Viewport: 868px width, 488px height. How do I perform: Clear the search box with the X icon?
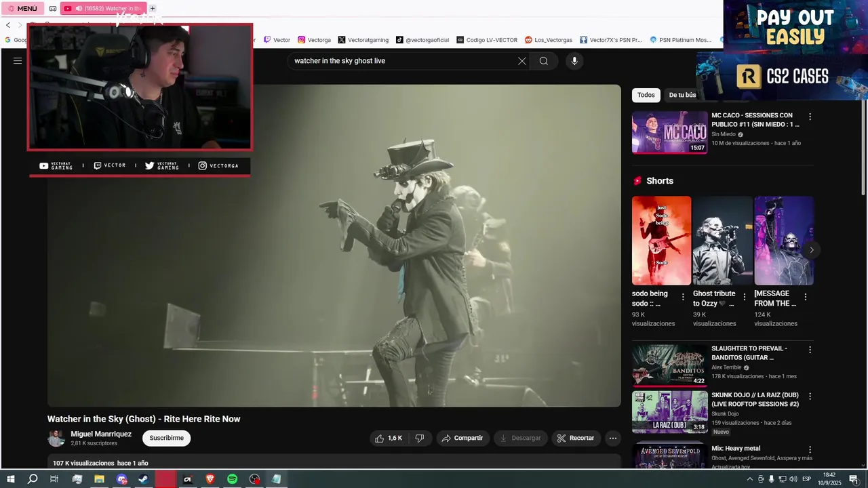pos(521,61)
